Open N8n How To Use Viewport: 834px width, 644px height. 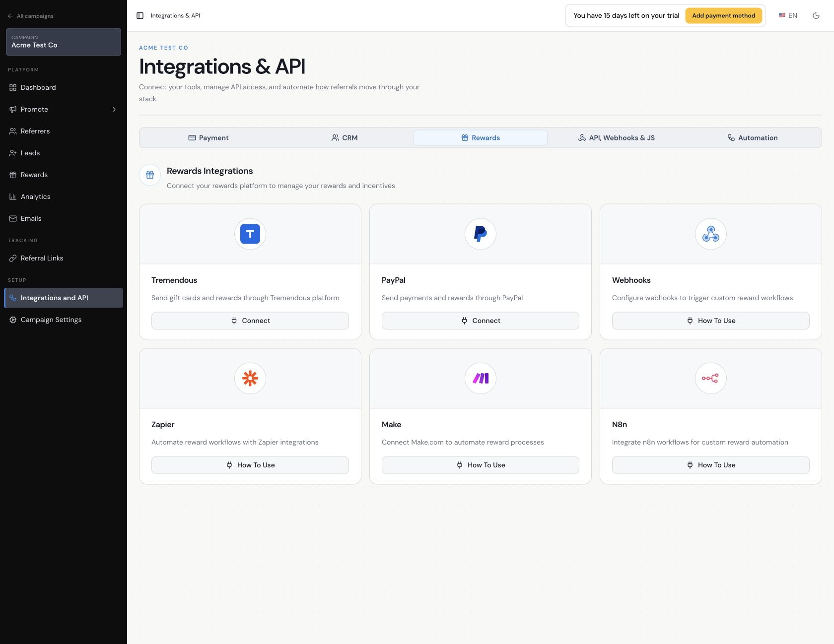coord(711,465)
